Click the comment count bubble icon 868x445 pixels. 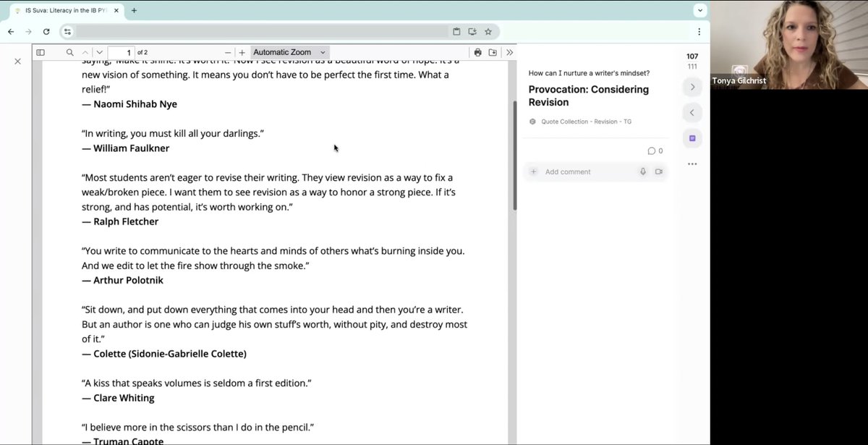652,151
